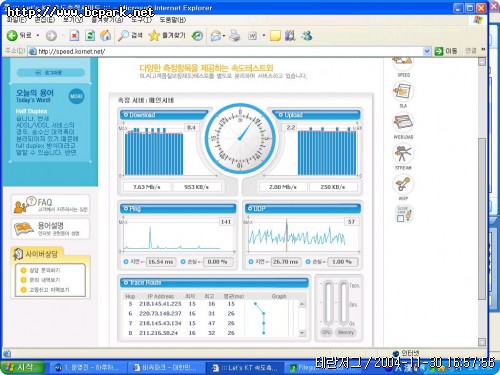This screenshot has width=500, height=375.
Task: Open the address bar dropdown arrow
Action: pos(427,51)
